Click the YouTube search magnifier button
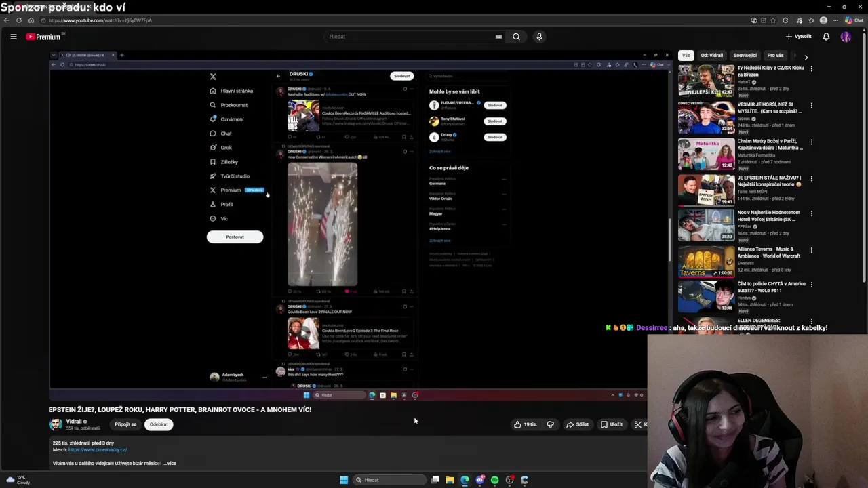868x488 pixels. [x=516, y=37]
